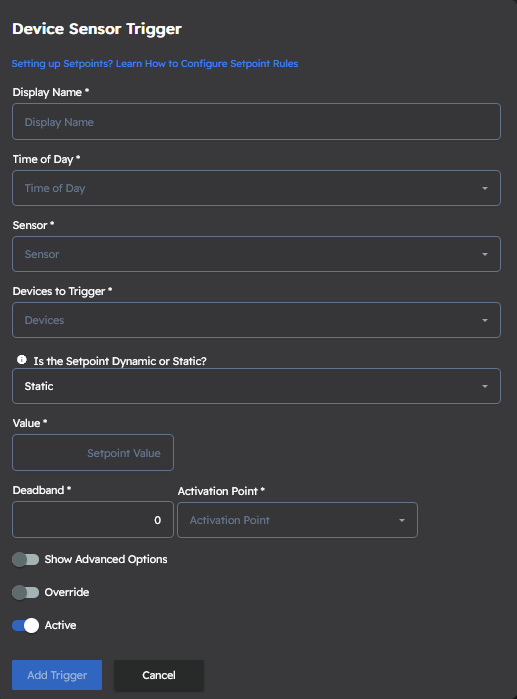Open Dynamic or Static setpoint selector
Image resolution: width=517 pixels, height=699 pixels.
coord(256,386)
